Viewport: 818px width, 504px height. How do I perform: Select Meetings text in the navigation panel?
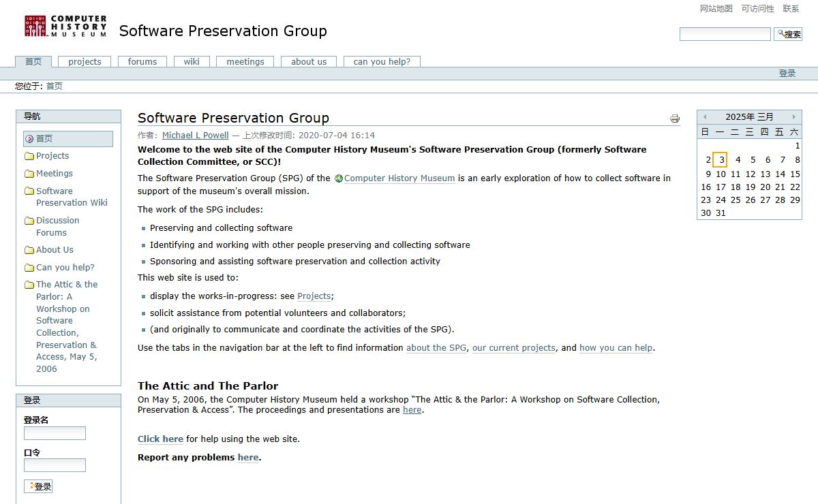coord(55,174)
